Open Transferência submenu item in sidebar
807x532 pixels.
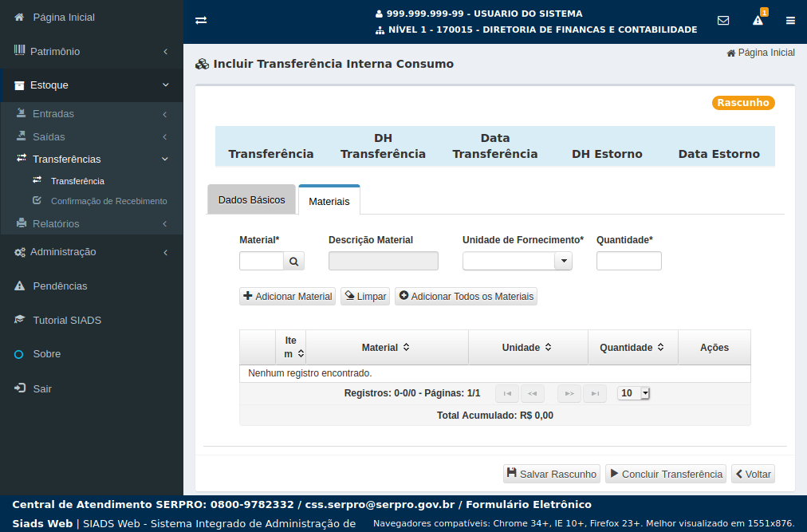(x=77, y=181)
